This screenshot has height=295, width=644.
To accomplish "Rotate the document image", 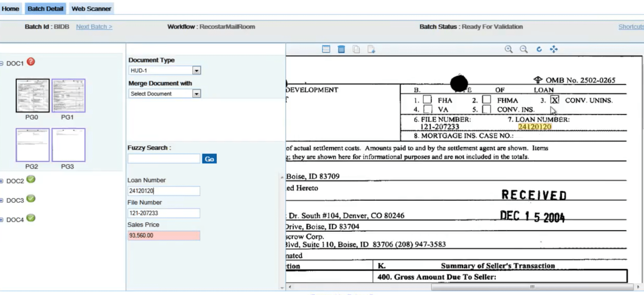I will [x=539, y=49].
